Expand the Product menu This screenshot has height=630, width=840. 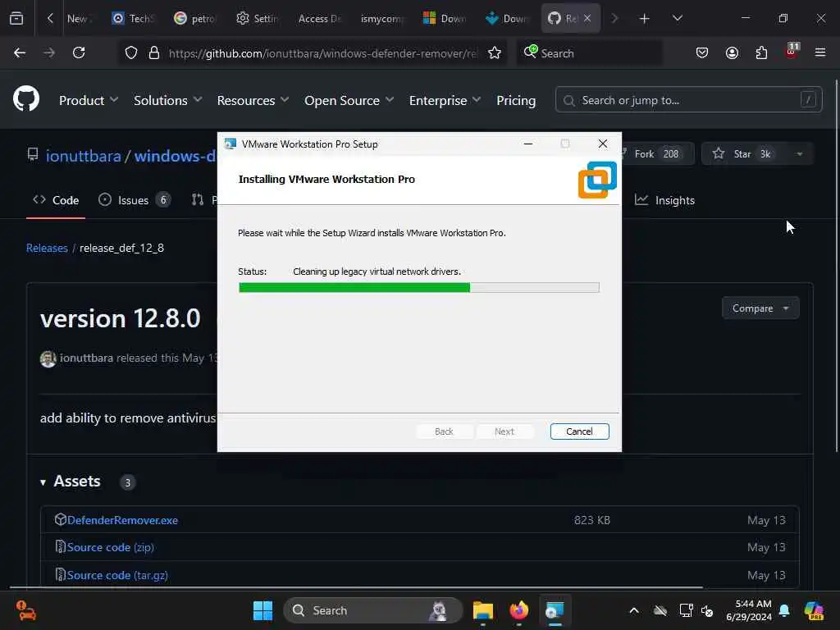[x=89, y=100]
